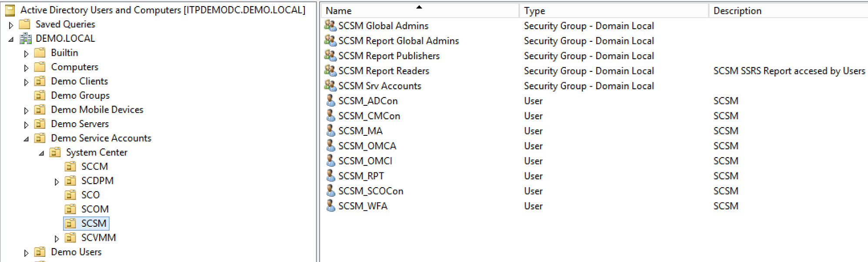Expand the Demo Mobile Devices OU

coord(26,111)
